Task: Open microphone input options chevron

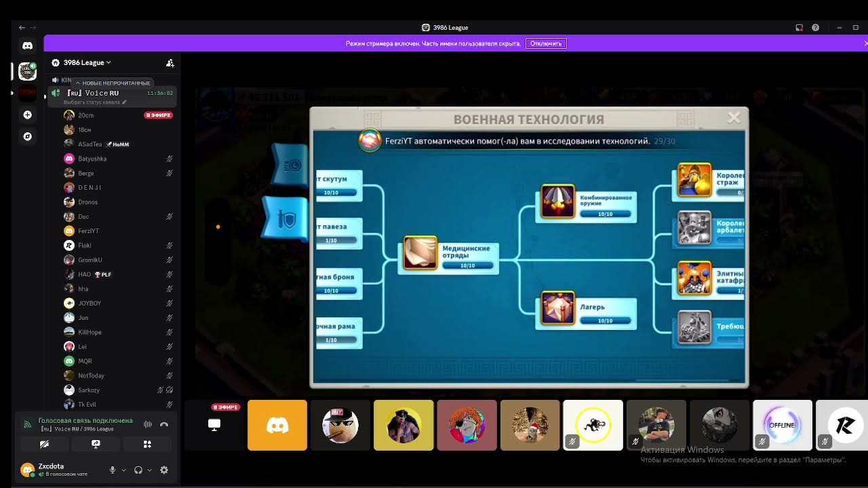Action: tap(123, 470)
